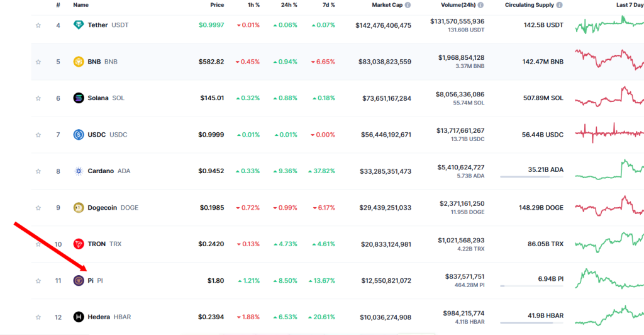
Task: Sort table by Name column
Action: click(x=81, y=5)
